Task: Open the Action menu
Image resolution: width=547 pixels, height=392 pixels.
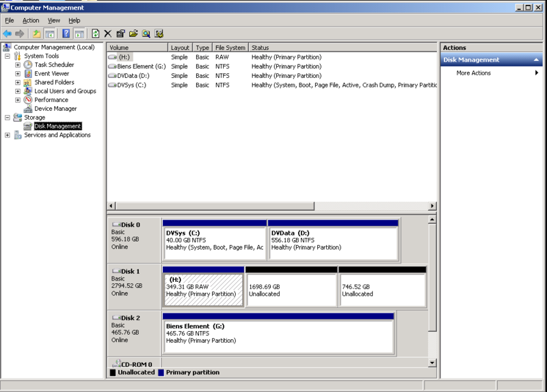Action: click(x=31, y=21)
